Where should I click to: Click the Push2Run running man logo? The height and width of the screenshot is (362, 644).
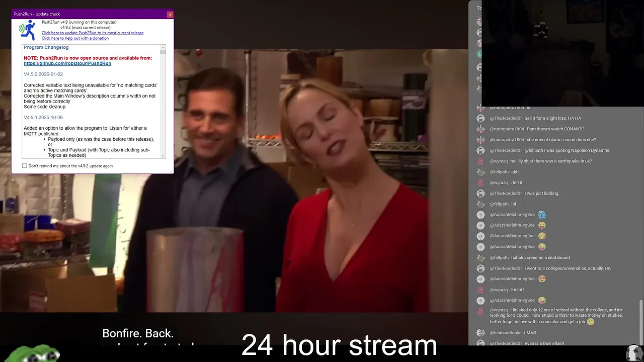point(28,30)
